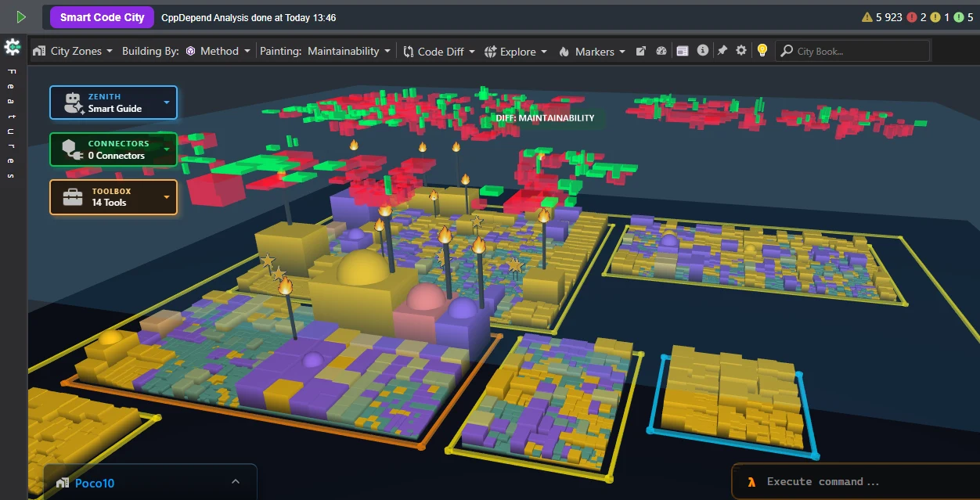Screen dimensions: 980x500
Task: Click inside the City Book search field
Action: tap(852, 51)
